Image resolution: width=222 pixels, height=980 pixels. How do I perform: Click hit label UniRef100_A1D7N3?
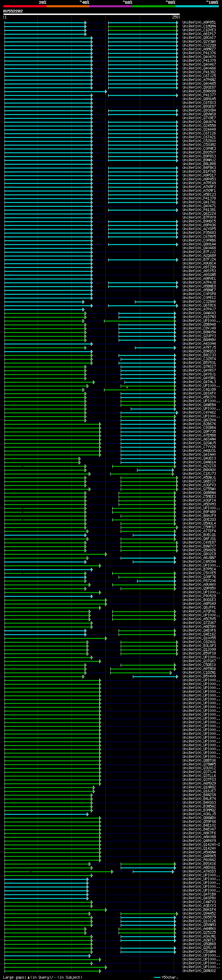(199, 317)
